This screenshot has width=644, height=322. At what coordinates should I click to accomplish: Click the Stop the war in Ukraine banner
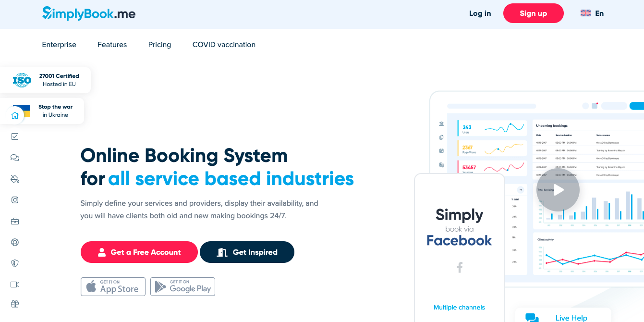[x=42, y=111]
